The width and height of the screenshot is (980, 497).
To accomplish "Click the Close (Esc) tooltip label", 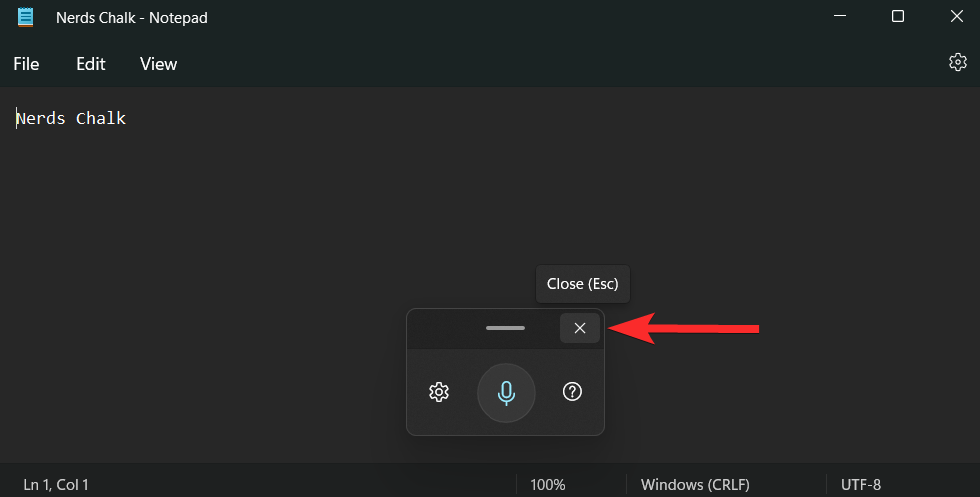I will pos(583,284).
